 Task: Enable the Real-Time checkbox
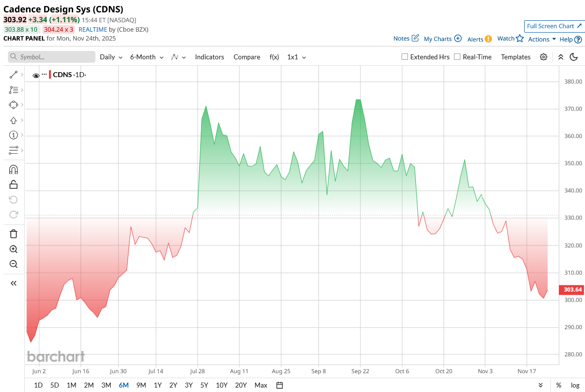pos(457,57)
